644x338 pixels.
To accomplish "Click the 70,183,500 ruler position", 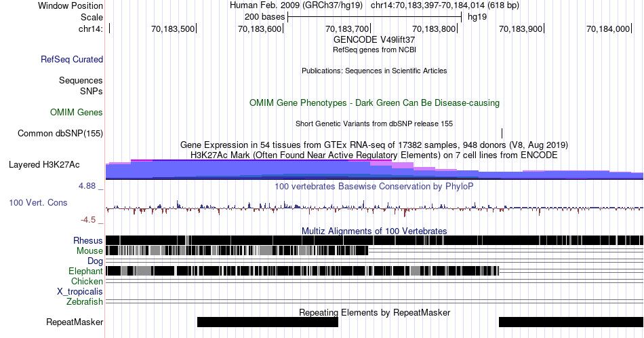I will [173, 29].
